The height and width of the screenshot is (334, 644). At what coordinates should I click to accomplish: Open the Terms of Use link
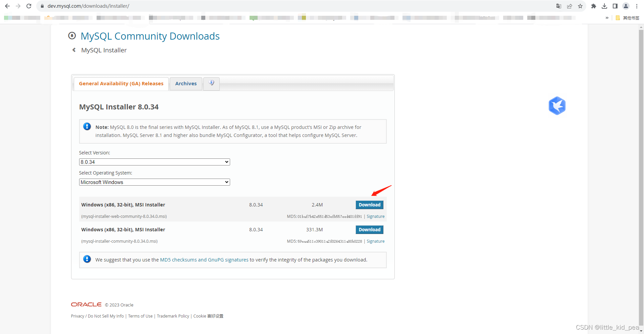pos(140,316)
